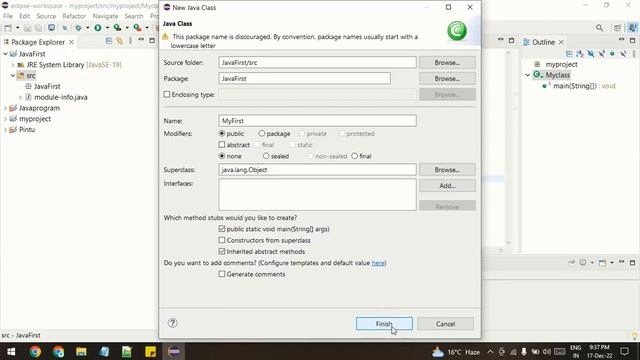
Task: Open the File menu
Action: [8, 16]
